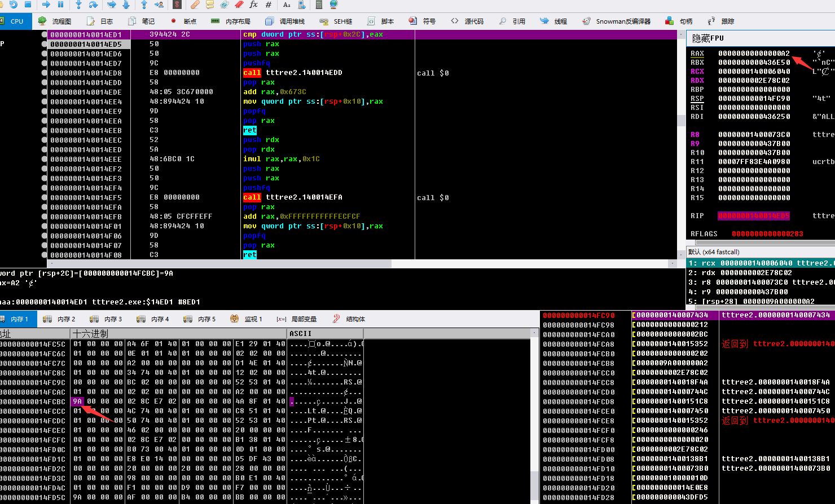
Task: Open the 线程 threads tab
Action: pyautogui.click(x=554, y=21)
